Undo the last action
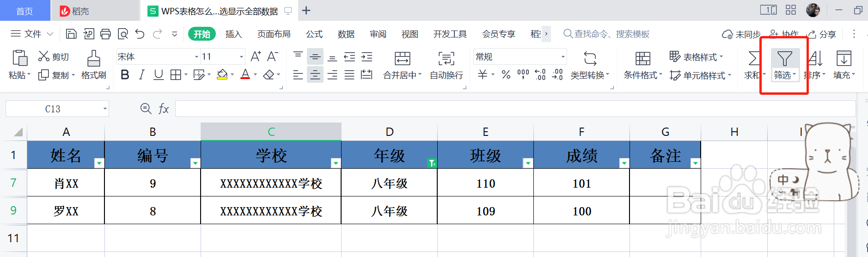The width and height of the screenshot is (868, 257). pos(140,34)
